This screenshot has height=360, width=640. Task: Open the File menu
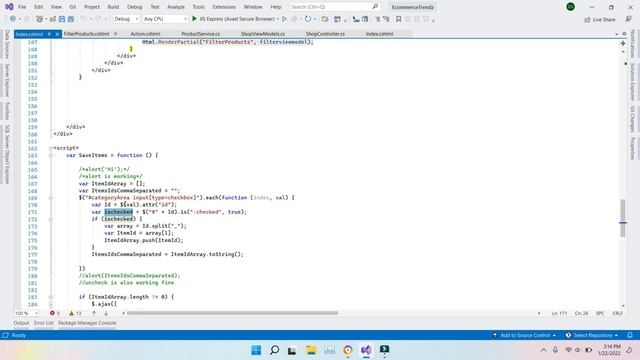pyautogui.click(x=22, y=7)
